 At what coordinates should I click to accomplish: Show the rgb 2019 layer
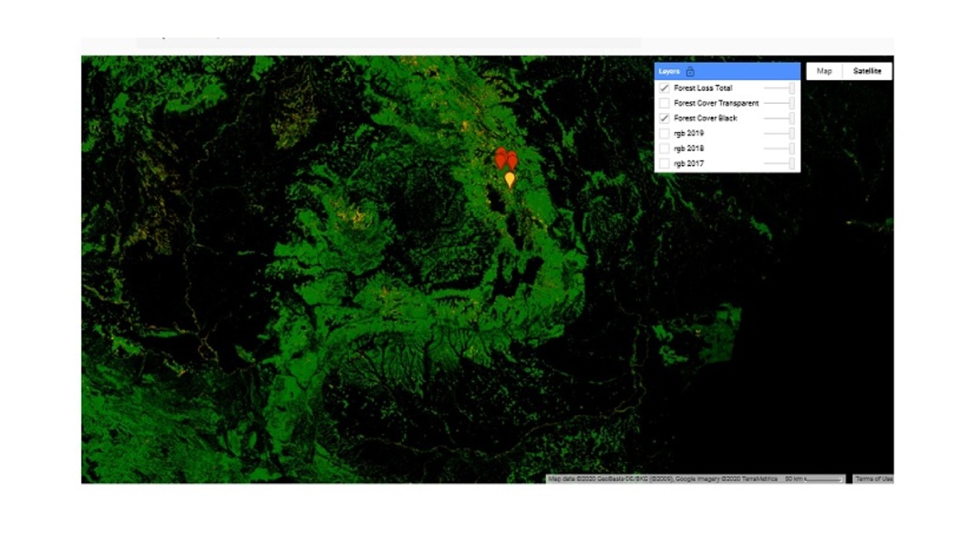point(665,133)
